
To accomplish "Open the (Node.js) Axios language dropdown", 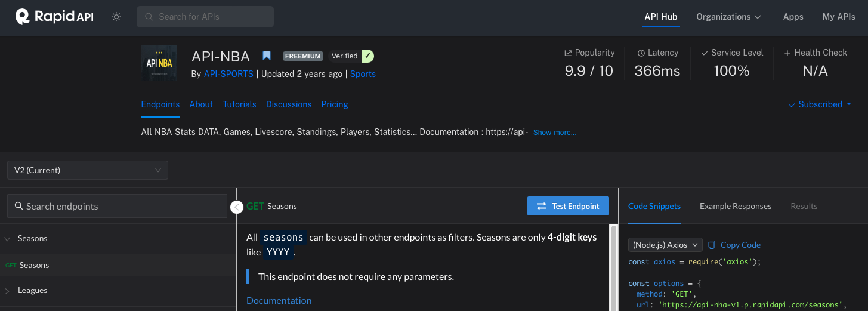I will 665,245.
